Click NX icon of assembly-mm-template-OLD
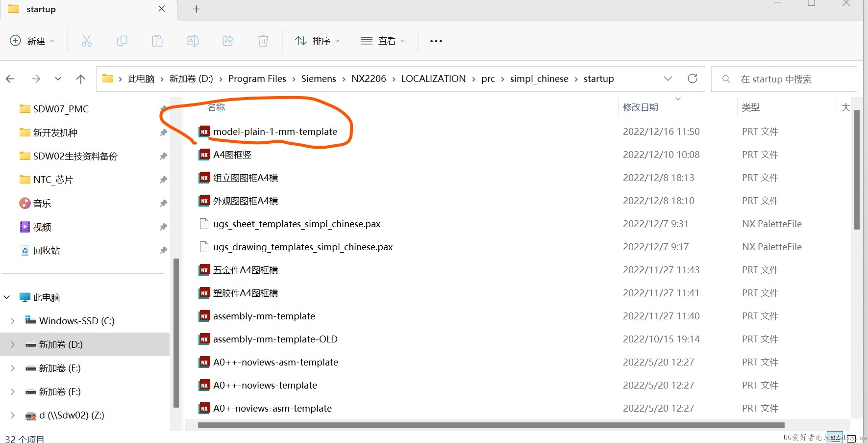Image resolution: width=868 pixels, height=443 pixels. pos(204,339)
